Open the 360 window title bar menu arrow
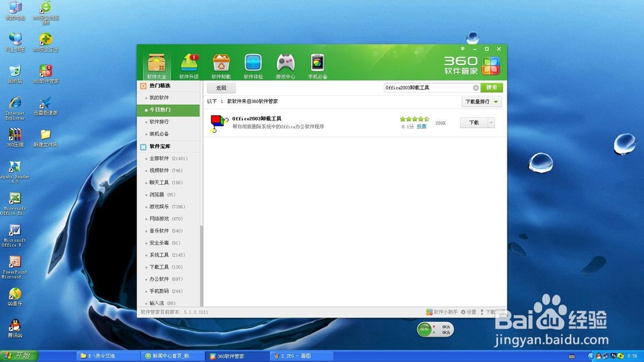This screenshot has width=644, height=362. [x=462, y=49]
